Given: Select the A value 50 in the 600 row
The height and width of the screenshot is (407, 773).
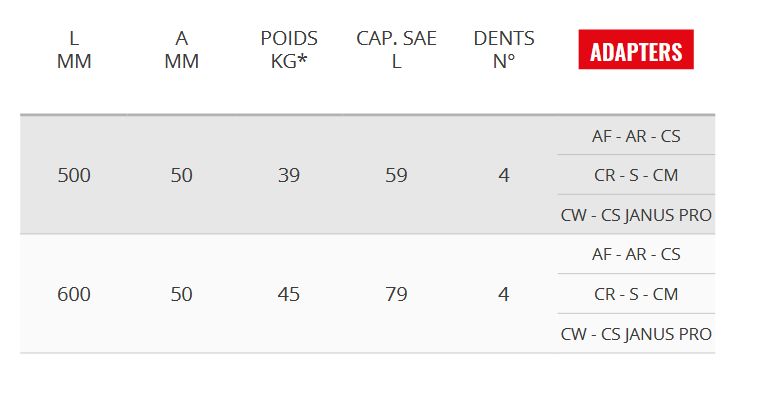Looking at the screenshot, I should [x=181, y=294].
